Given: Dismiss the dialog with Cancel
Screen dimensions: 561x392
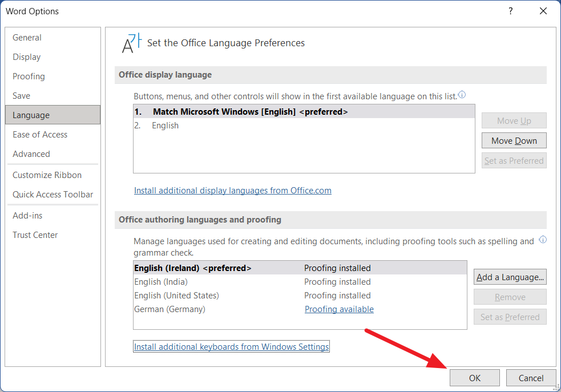Looking at the screenshot, I should [x=531, y=378].
